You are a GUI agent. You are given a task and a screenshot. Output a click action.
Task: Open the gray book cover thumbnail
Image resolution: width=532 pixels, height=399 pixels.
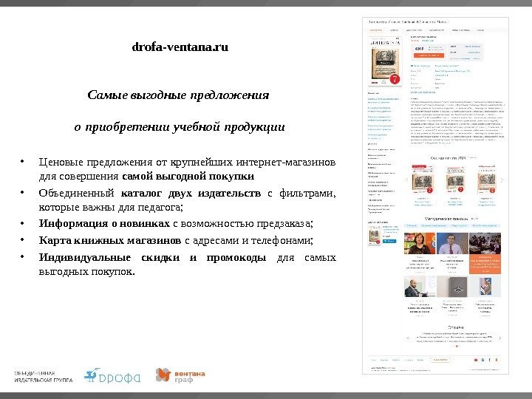(x=452, y=287)
